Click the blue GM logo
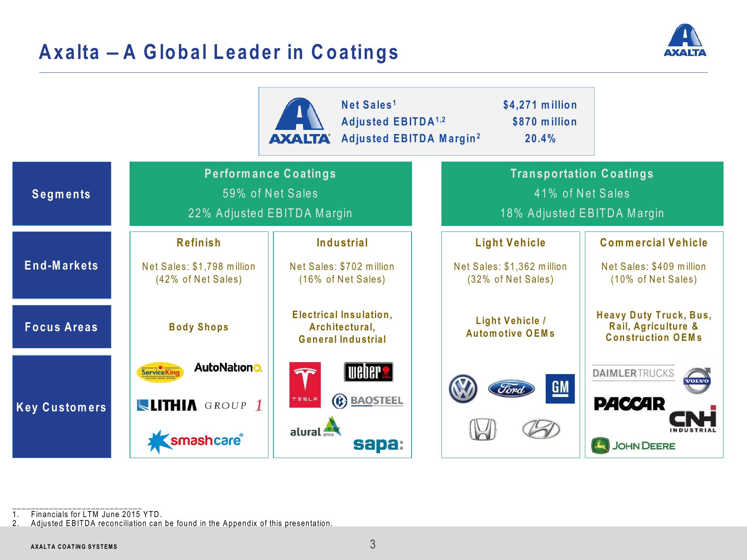Image resolution: width=747 pixels, height=560 pixels. click(x=560, y=389)
